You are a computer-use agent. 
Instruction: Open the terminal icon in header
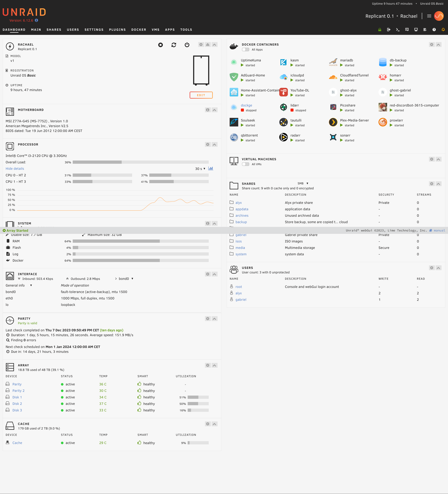pyautogui.click(x=398, y=30)
